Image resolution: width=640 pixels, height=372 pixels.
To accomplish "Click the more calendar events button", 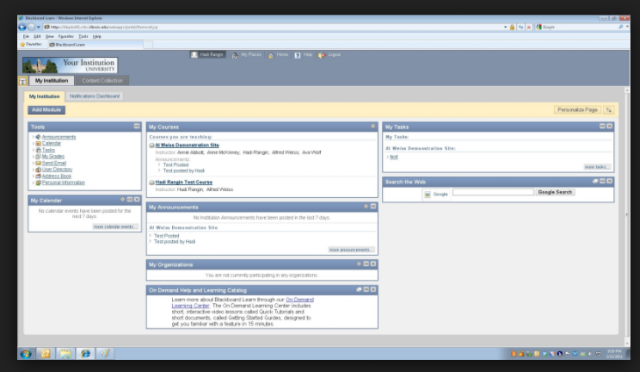I will pos(115,227).
